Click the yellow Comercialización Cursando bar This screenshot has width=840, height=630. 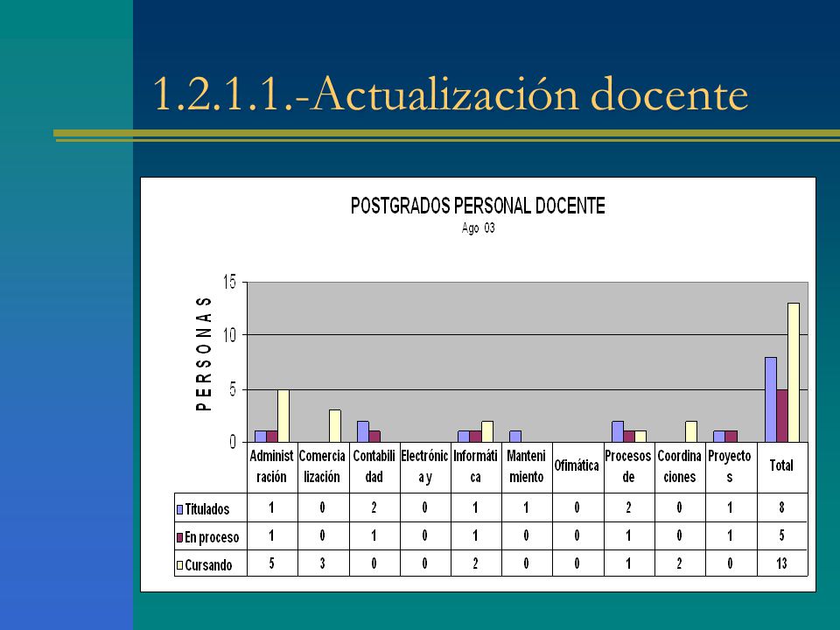tap(335, 426)
